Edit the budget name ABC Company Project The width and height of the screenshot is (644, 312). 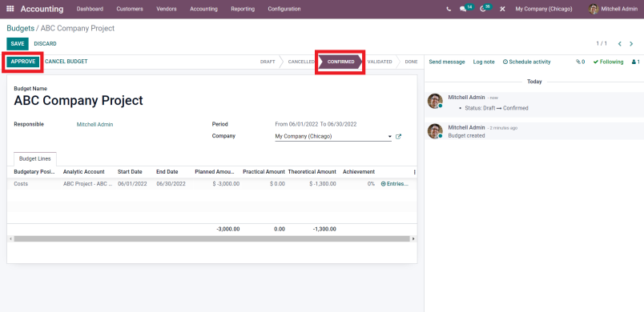pos(78,101)
